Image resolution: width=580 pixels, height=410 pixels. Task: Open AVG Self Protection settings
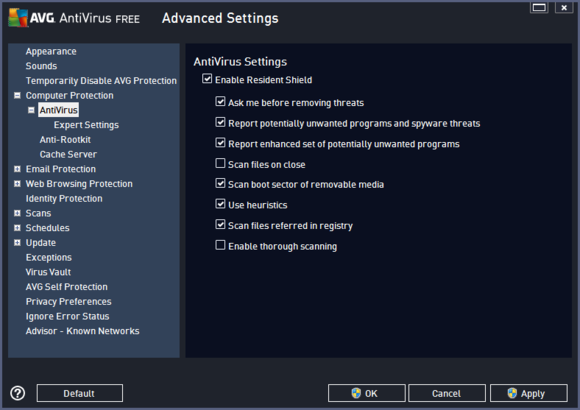67,287
